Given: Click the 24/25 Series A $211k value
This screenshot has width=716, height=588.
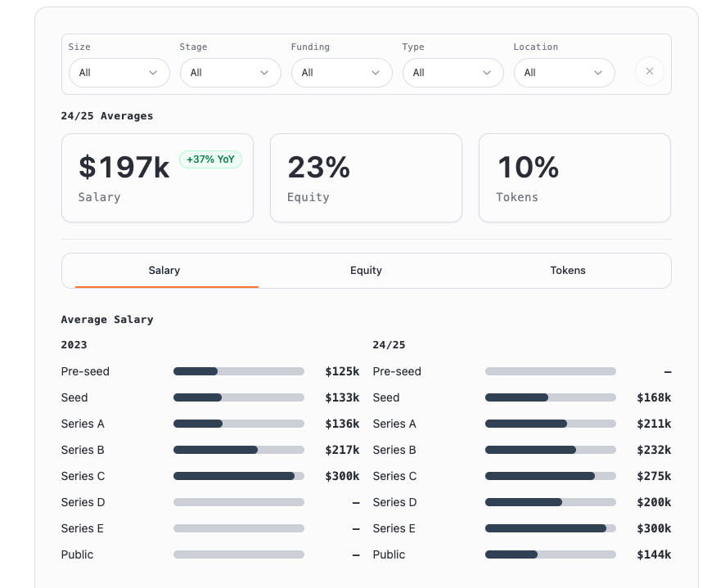Looking at the screenshot, I should pyautogui.click(x=653, y=424).
